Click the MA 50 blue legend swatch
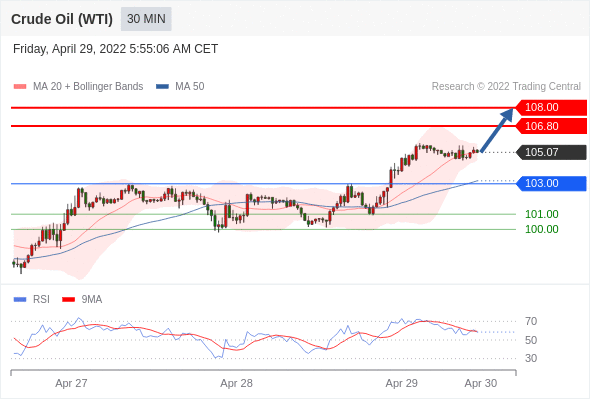The height and width of the screenshot is (400, 590). 162,87
